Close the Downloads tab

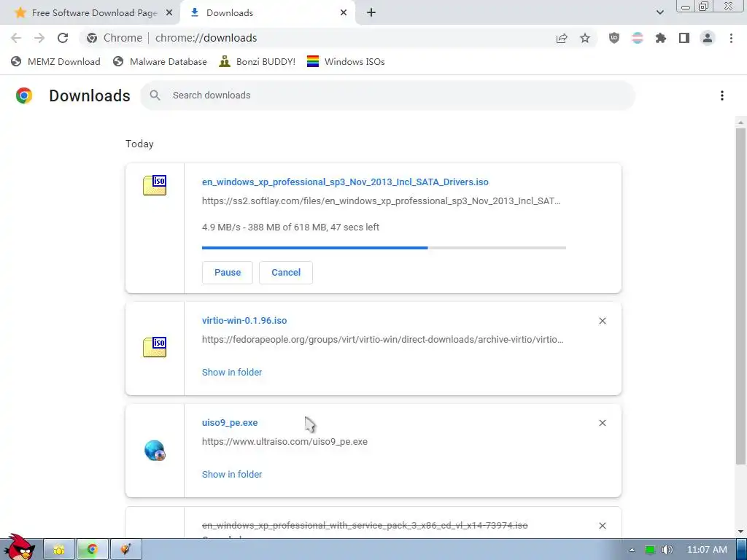pyautogui.click(x=344, y=13)
